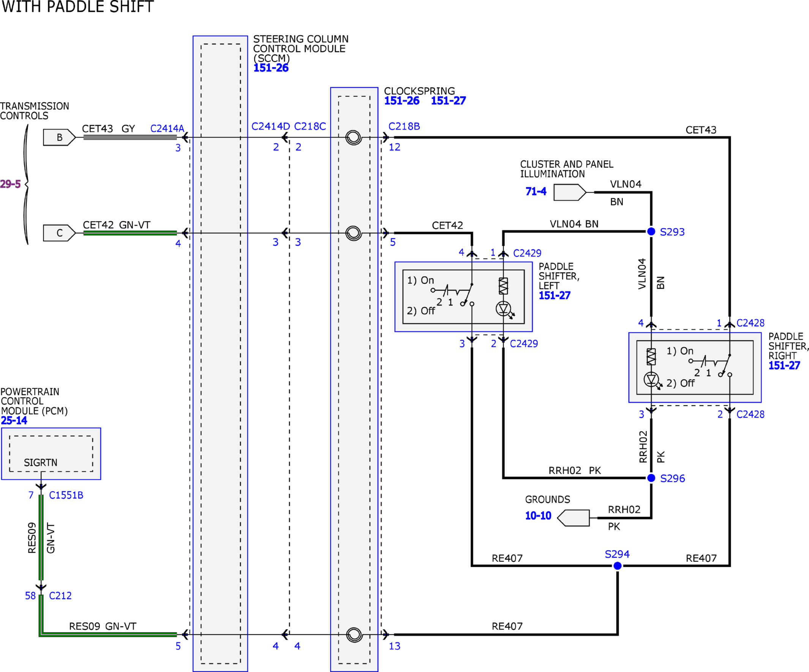Click the SIGRTN text inside the PCM box
Viewport: 809px width, 672px height.
(x=40, y=462)
